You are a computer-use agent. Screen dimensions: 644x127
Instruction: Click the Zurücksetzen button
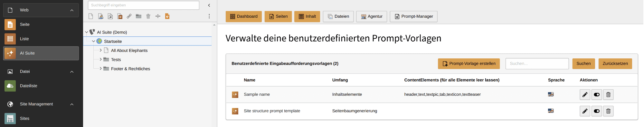[x=615, y=64]
